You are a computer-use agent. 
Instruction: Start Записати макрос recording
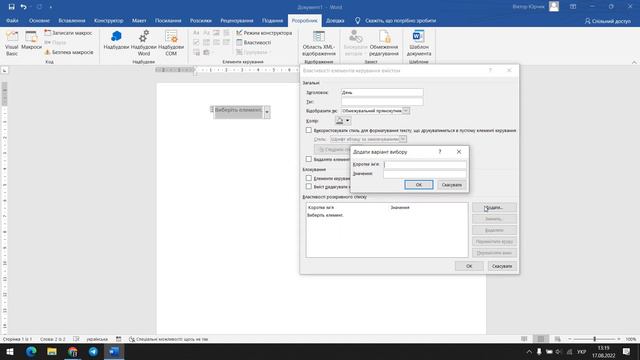tap(68, 33)
